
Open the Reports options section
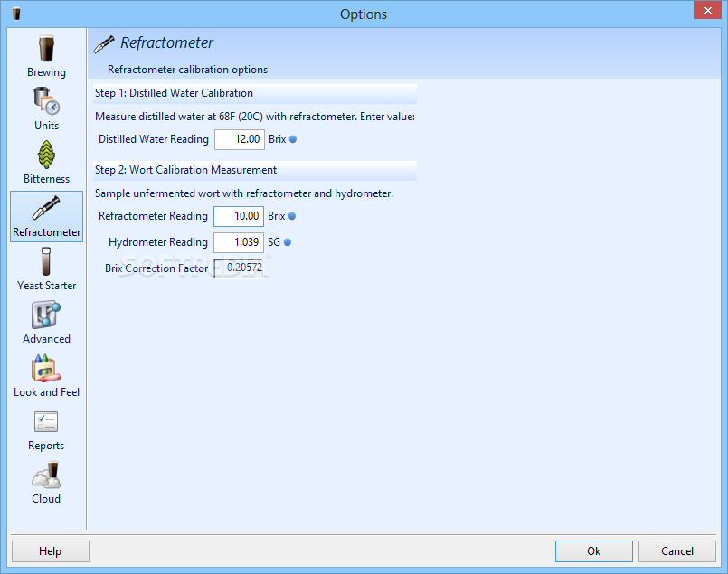tap(46, 429)
